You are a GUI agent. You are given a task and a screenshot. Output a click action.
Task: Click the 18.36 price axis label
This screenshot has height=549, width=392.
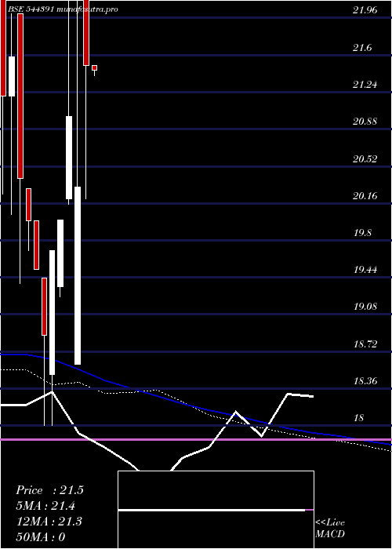365,380
